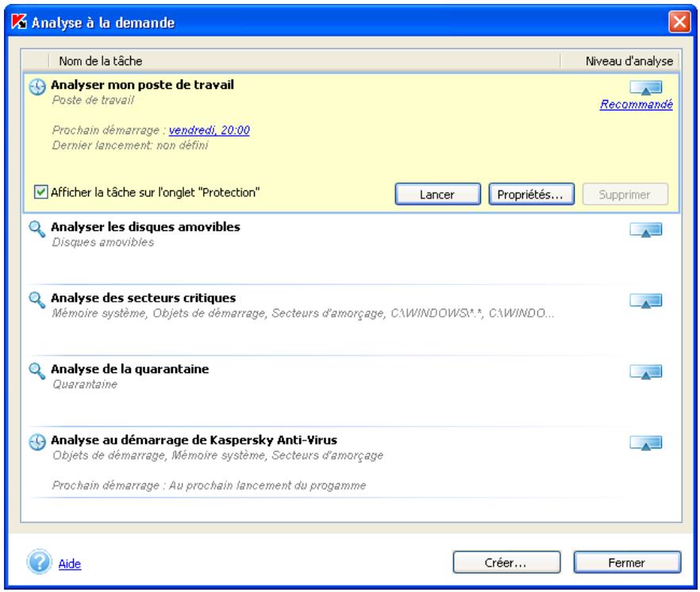Click the Mémoire système, Objets de démarrage description
700x592 pixels.
[303, 313]
